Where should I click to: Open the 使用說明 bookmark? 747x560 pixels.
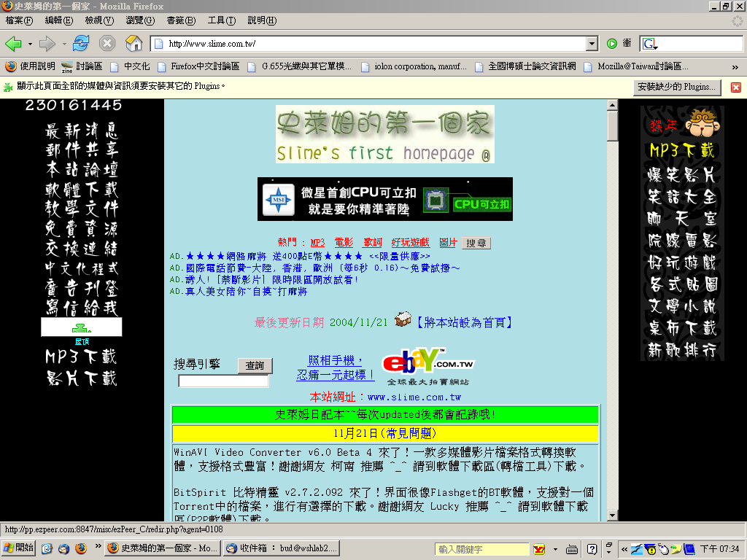click(31, 66)
